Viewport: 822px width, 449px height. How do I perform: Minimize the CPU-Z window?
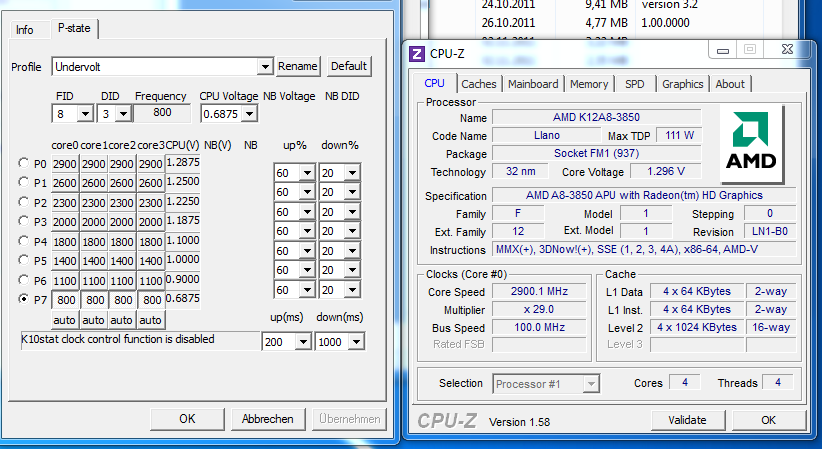pyautogui.click(x=723, y=50)
